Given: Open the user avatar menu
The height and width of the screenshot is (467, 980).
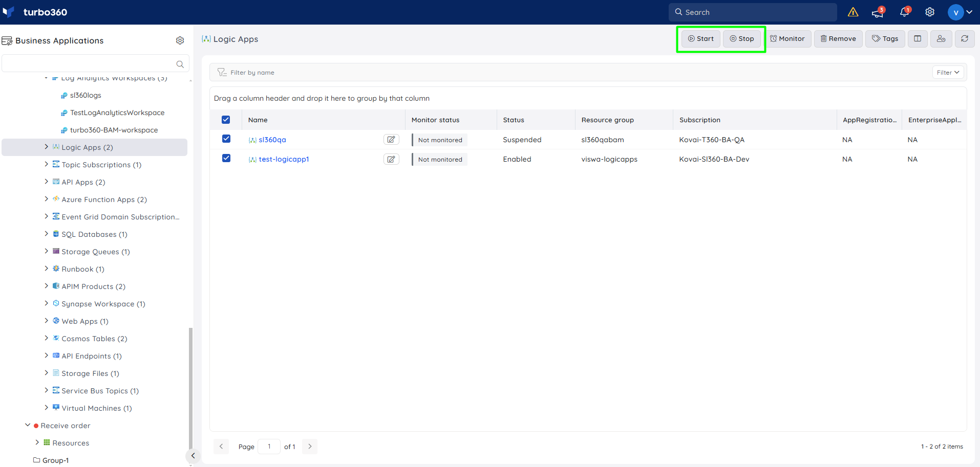Looking at the screenshot, I should 960,12.
